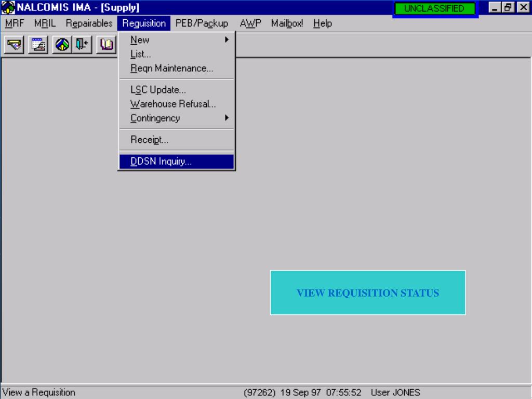Minimize the NALCOMIS IMA window

point(495,7)
